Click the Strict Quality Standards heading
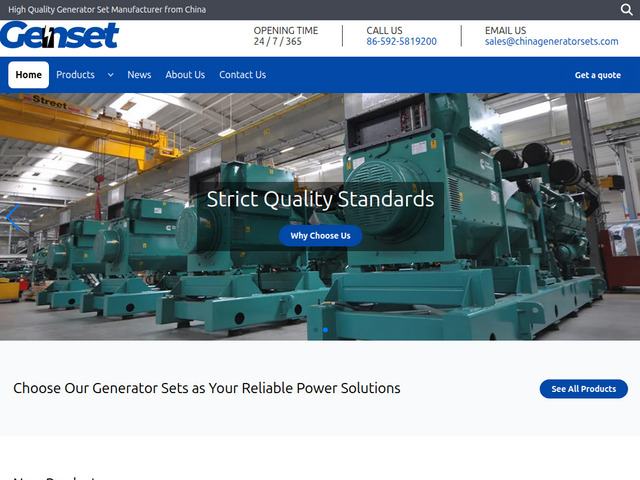This screenshot has height=480, width=640. pyautogui.click(x=320, y=199)
